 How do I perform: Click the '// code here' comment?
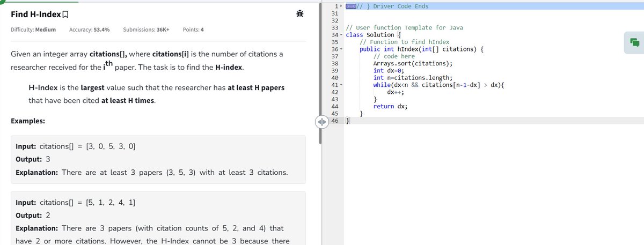click(x=394, y=56)
